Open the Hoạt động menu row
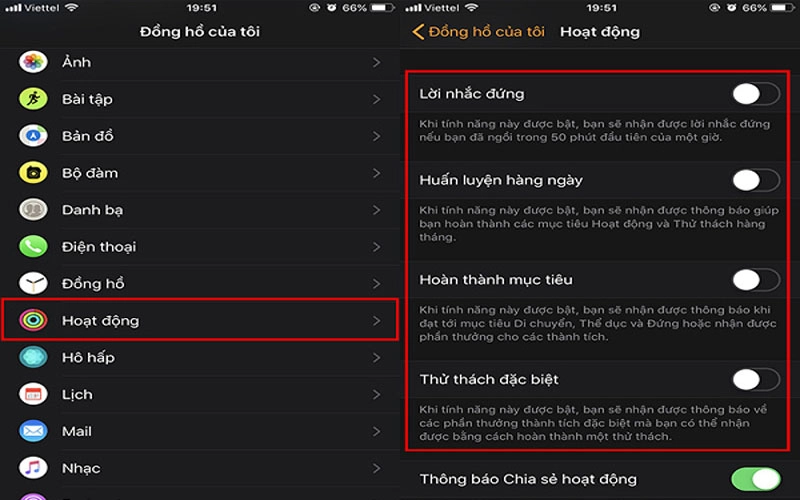This screenshot has height=500, width=800. [x=199, y=320]
